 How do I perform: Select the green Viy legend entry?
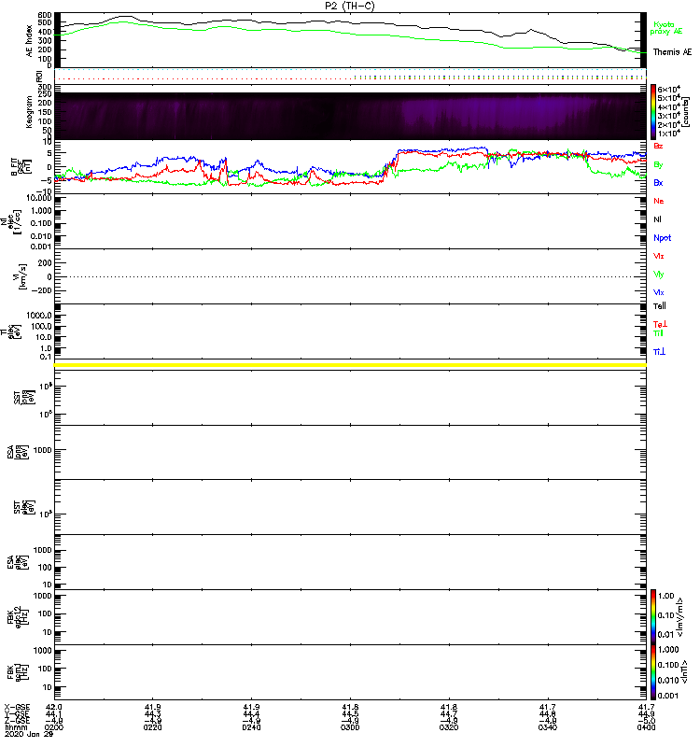pos(659,275)
